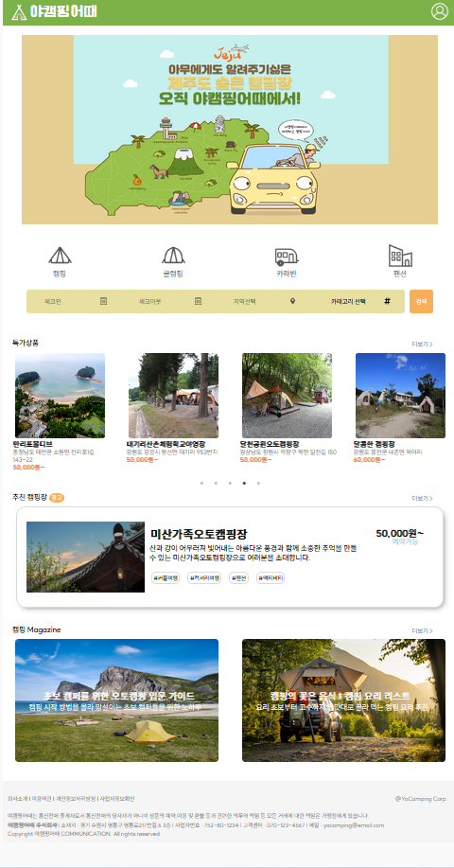The height and width of the screenshot is (868, 454).
Task: Open the 이용약관 footer link
Action: click(x=41, y=798)
